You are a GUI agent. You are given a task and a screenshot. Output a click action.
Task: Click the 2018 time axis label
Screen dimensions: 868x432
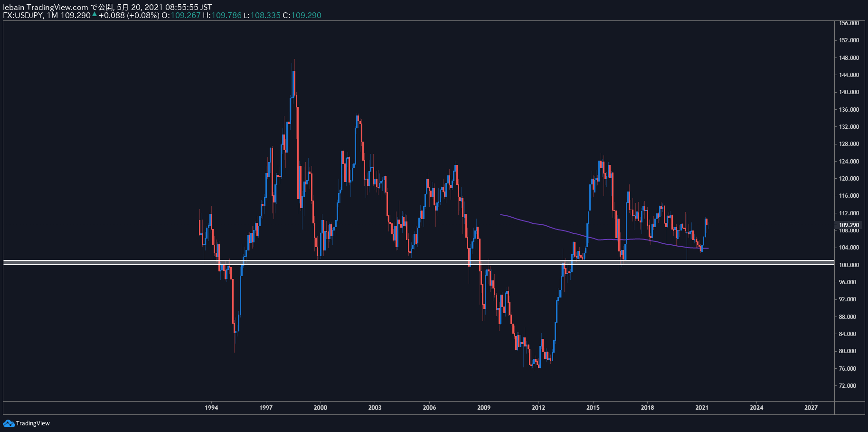click(647, 407)
